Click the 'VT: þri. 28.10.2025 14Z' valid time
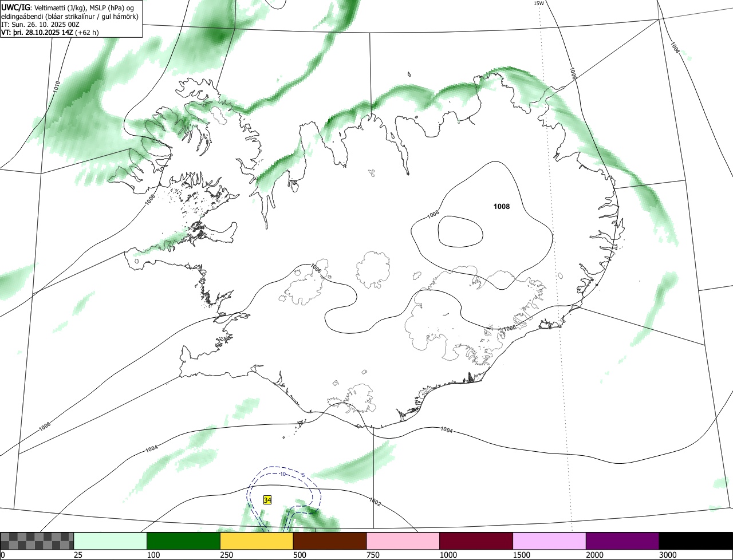 (x=37, y=33)
